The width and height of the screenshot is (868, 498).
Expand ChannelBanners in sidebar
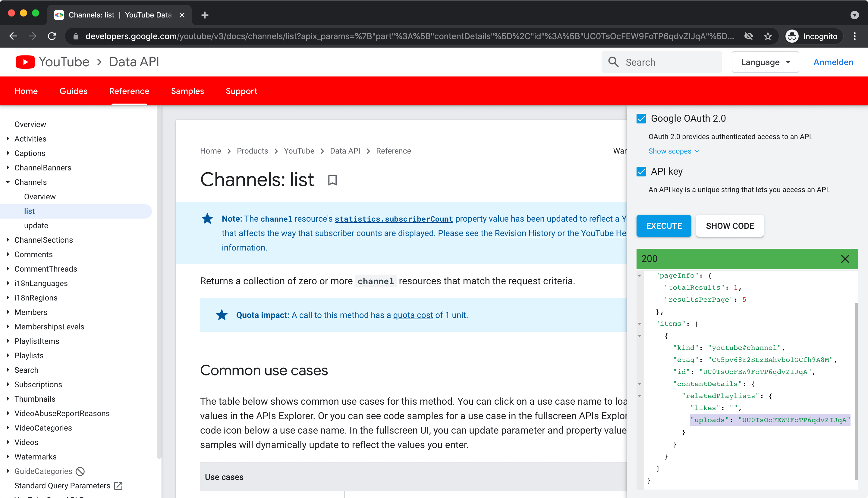tap(8, 168)
